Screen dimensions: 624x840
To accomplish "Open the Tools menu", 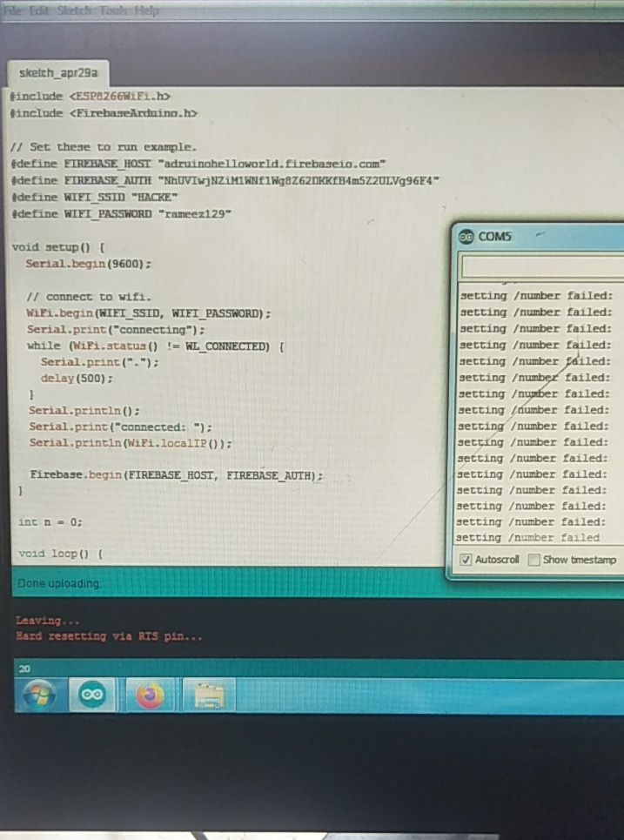I will 113,10.
